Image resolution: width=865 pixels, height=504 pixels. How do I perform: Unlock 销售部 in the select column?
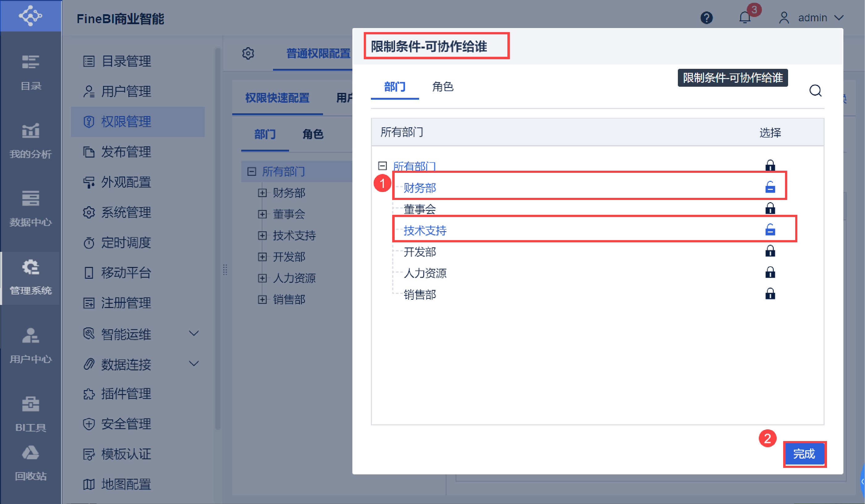pos(770,294)
